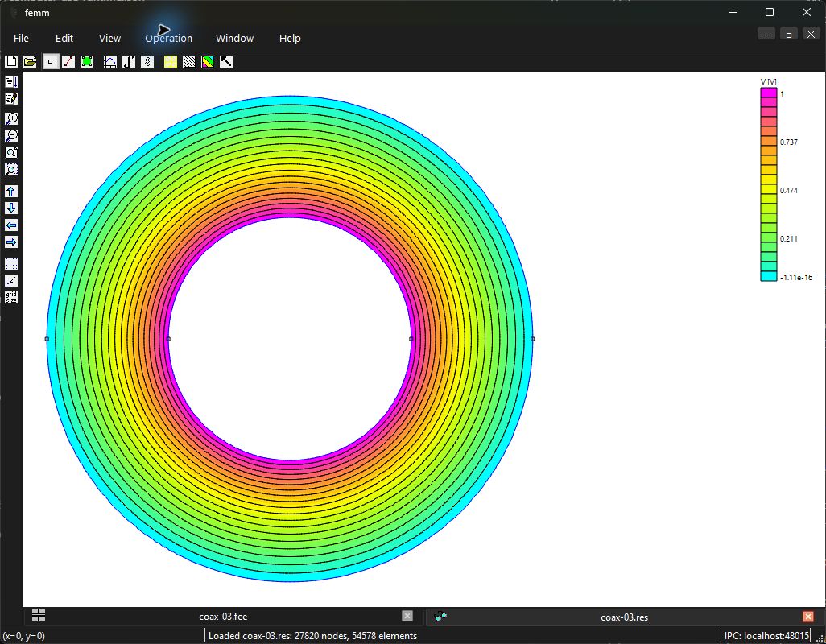The image size is (826, 644).
Task: Pan the view down with arrow icon
Action: coord(11,208)
